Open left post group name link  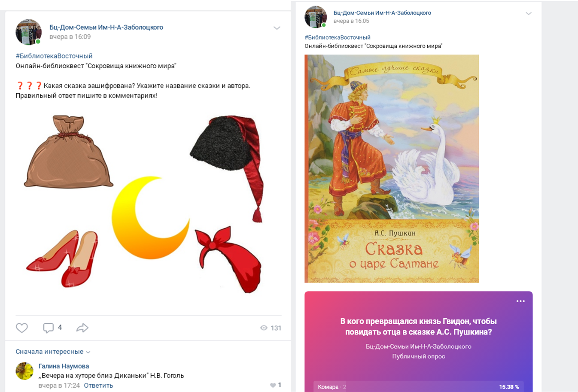click(106, 27)
